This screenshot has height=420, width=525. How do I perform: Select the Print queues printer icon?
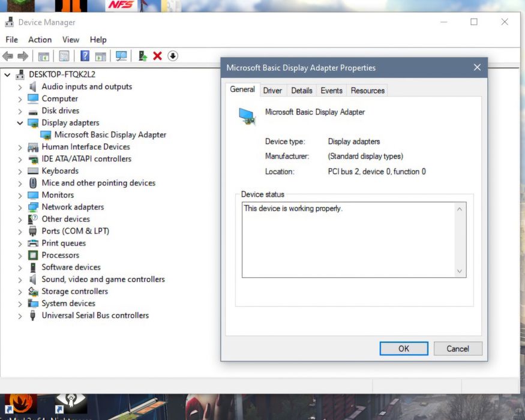pos(33,243)
